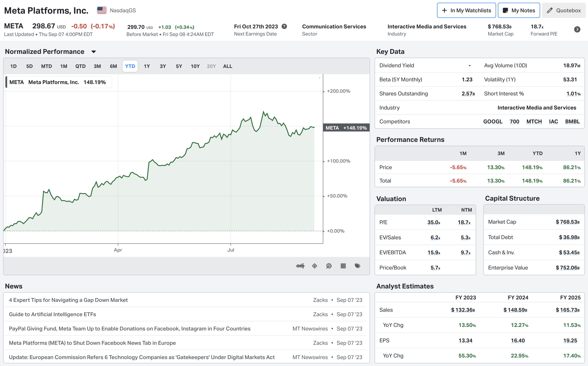Select the ALL time range
The image size is (588, 366).
coord(228,66)
